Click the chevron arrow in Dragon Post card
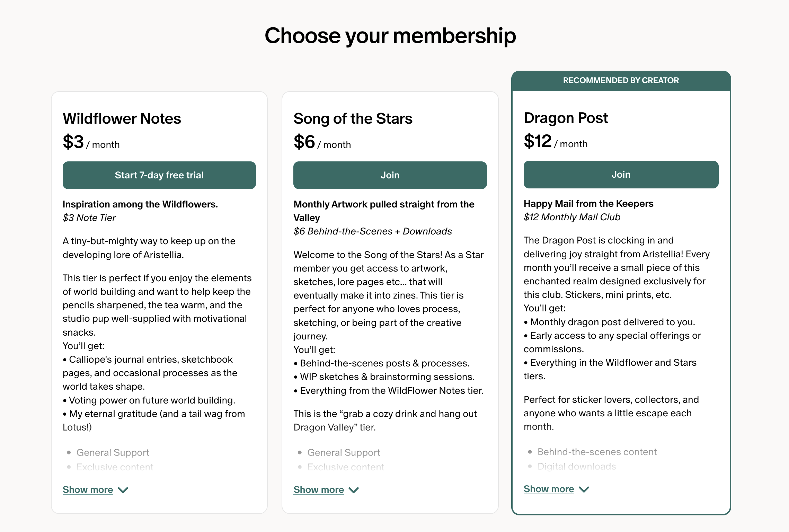Viewport: 789px width, 532px height. [x=584, y=489]
